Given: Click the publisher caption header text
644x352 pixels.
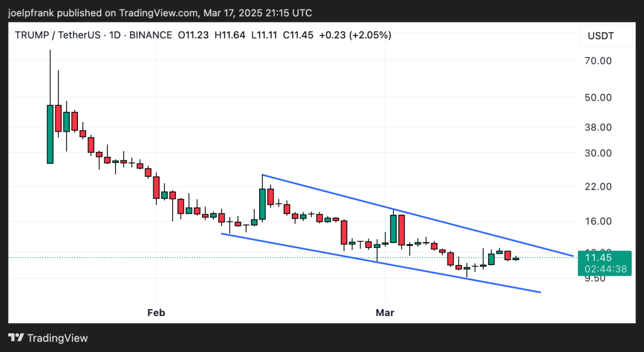Looking at the screenshot, I should (160, 13).
